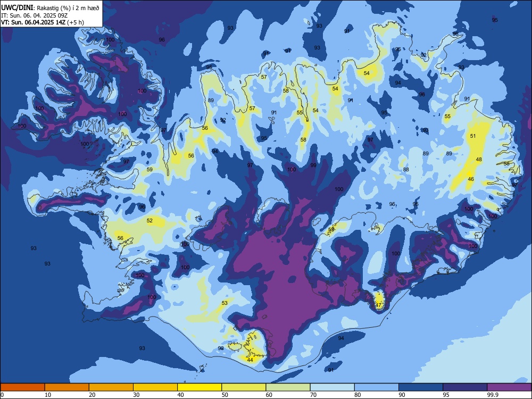Click the title text 'UWC/DINI: Rakastig (%) í 2 m hæð'
532x399 pixels.
click(50, 8)
